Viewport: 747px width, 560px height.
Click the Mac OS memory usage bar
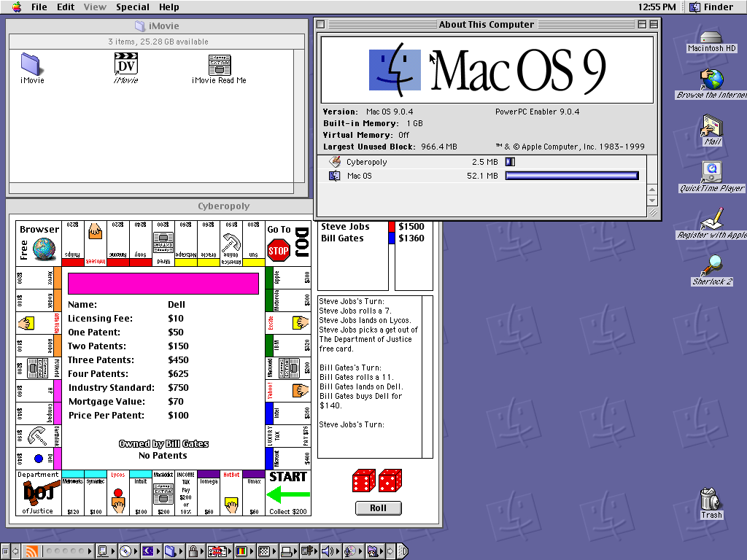coord(572,176)
